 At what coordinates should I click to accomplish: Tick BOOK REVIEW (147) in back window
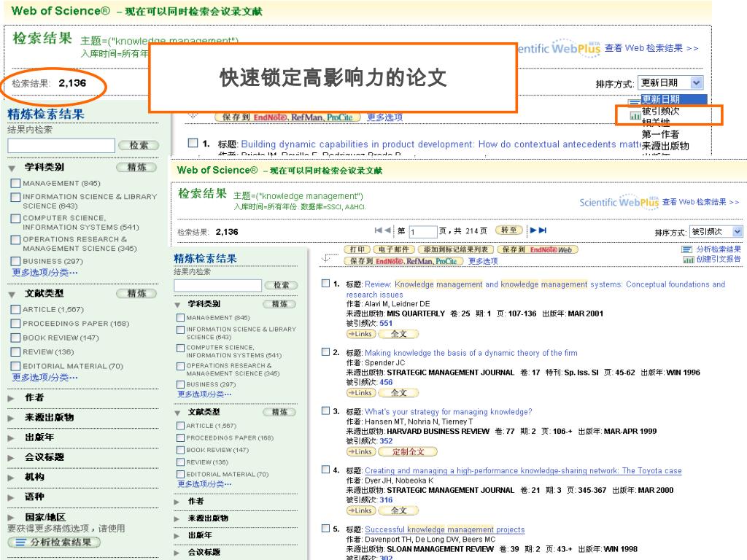tap(16, 338)
